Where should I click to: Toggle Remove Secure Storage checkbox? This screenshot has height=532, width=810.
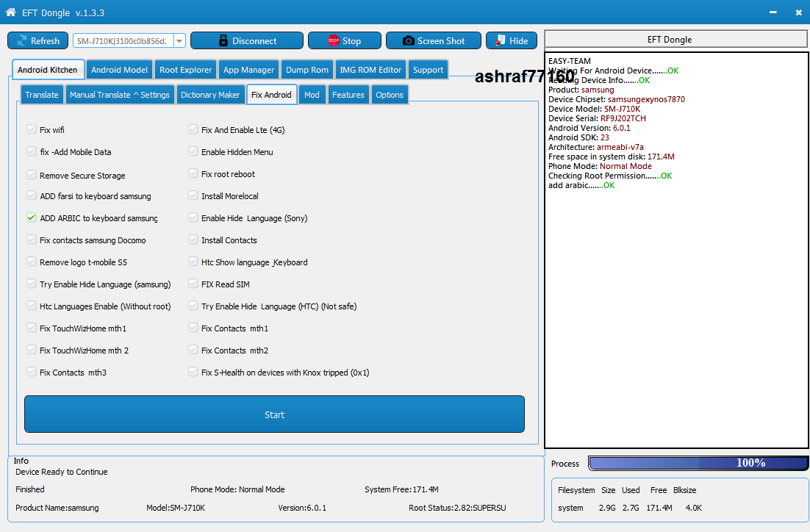pyautogui.click(x=32, y=175)
